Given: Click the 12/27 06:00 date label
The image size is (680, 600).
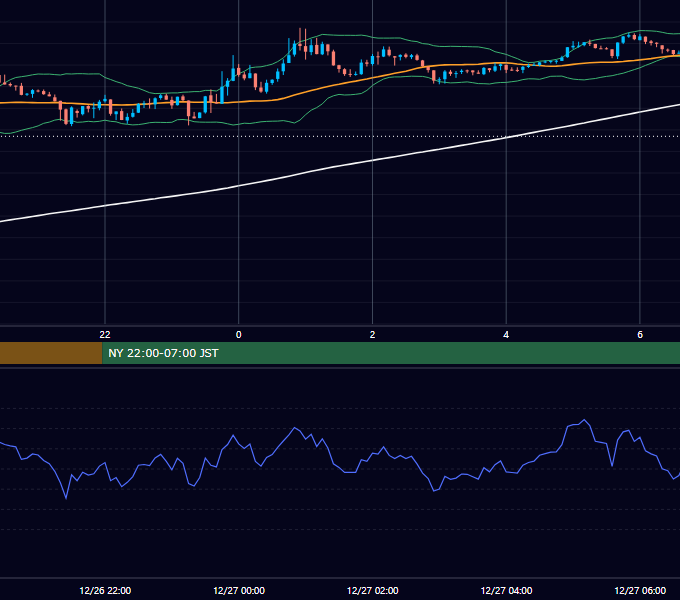Looking at the screenshot, I should [640, 590].
